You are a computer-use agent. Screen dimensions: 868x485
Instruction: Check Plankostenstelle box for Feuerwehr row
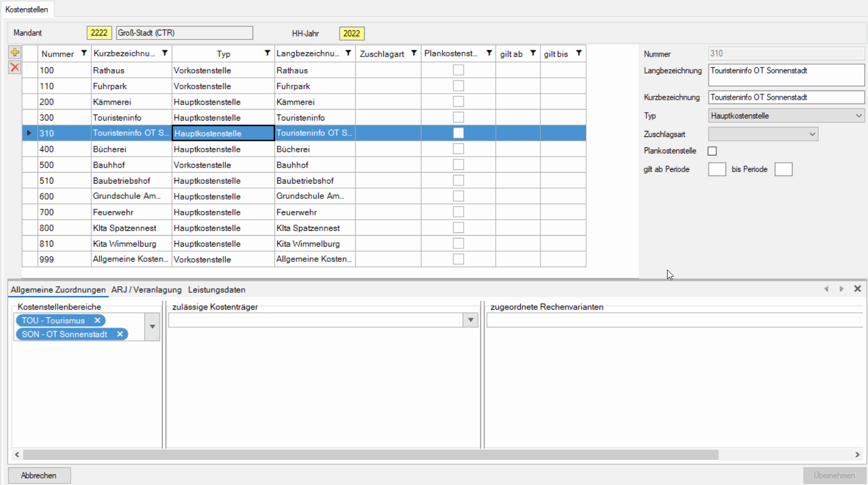click(x=458, y=212)
